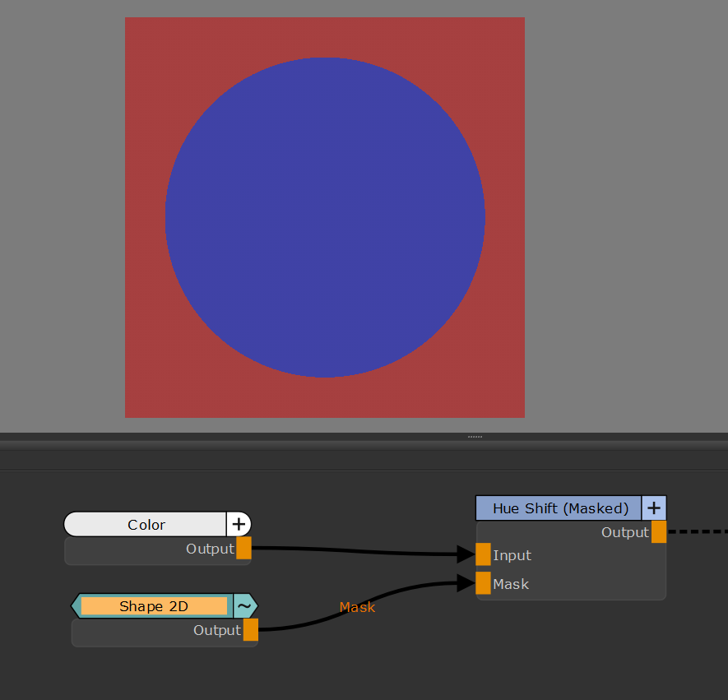Click the Output label on Shape 2D node

coord(217,630)
